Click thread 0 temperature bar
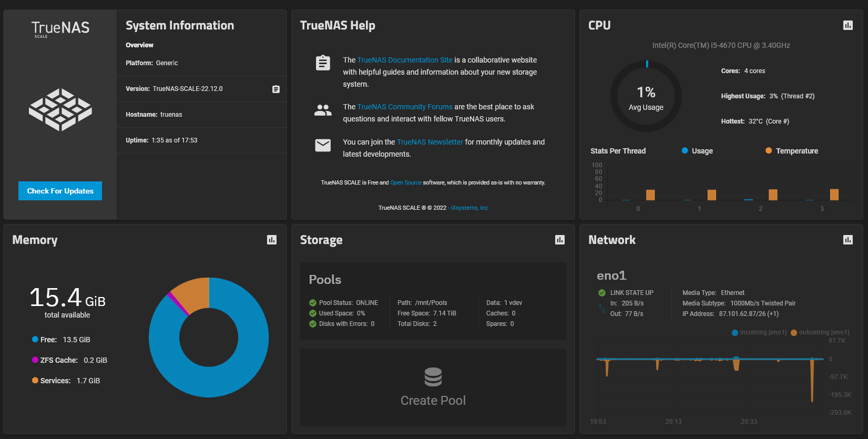868x439 pixels. click(650, 195)
